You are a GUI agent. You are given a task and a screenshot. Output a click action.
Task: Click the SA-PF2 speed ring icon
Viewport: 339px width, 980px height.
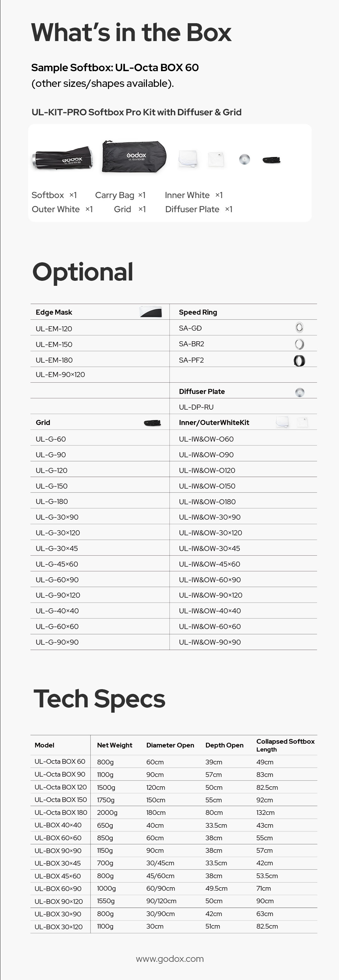[299, 360]
